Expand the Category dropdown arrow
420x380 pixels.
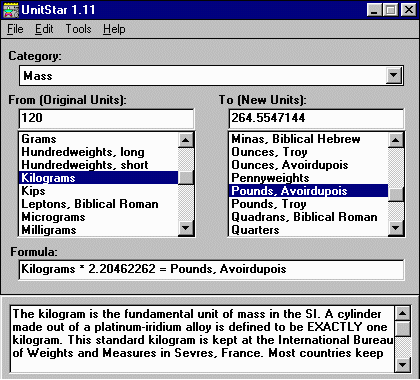pyautogui.click(x=394, y=75)
